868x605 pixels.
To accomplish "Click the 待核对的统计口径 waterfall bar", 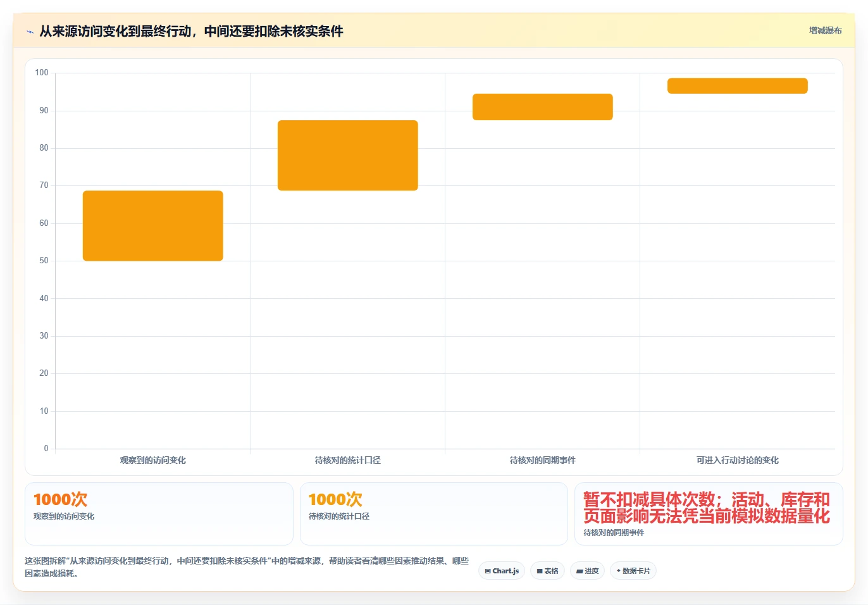I will 348,155.
